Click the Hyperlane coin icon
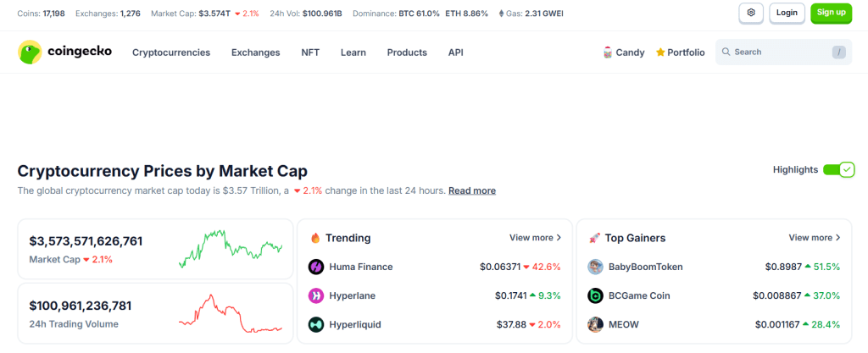Screen dimensions: 868x353 tap(316, 295)
